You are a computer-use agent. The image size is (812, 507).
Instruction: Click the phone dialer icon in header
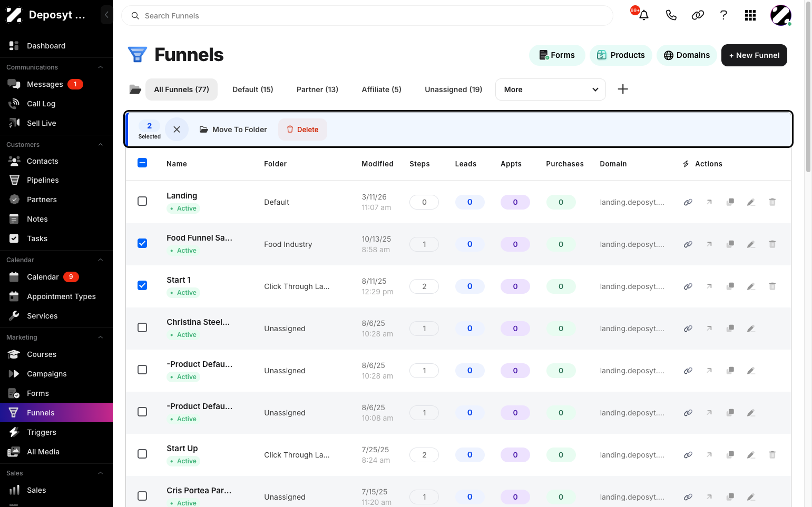click(671, 15)
